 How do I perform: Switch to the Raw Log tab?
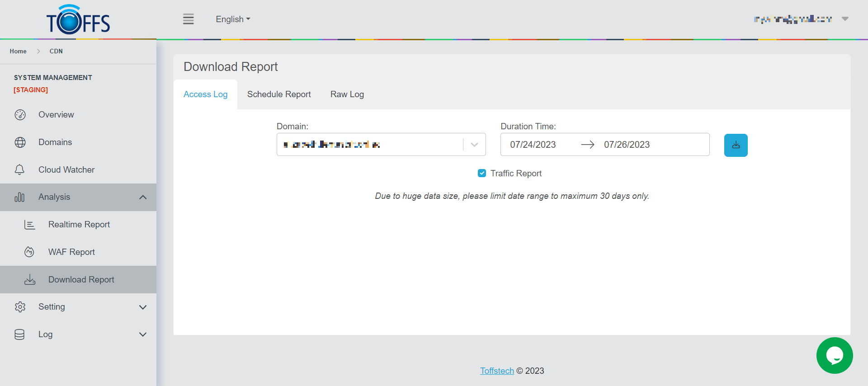[x=347, y=94]
